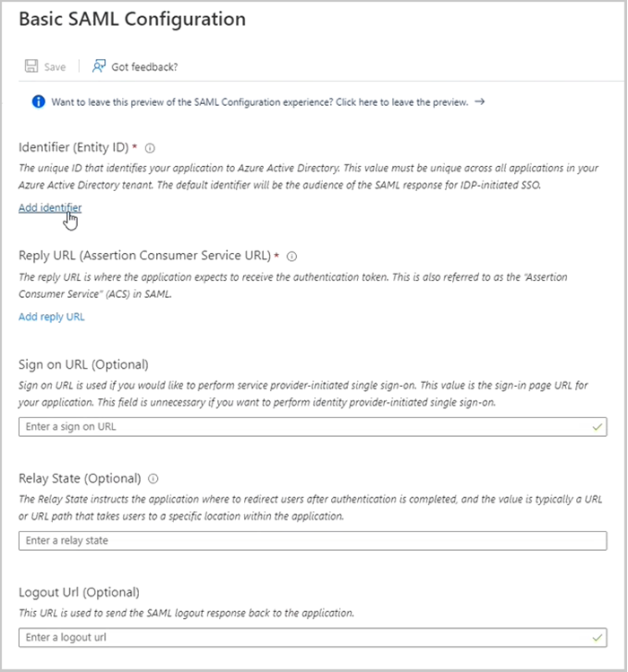The width and height of the screenshot is (628, 672).
Task: Click green checkmark in logout URL field
Action: 597,638
